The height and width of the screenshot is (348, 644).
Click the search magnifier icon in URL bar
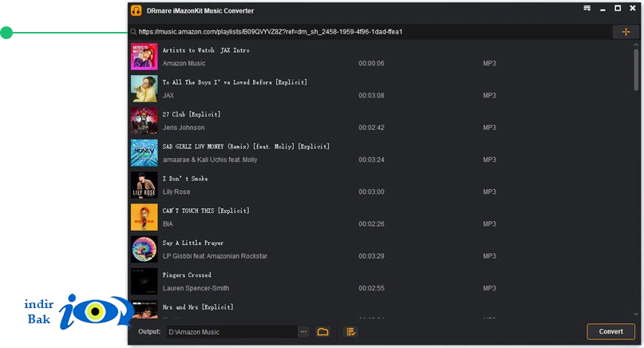click(133, 32)
